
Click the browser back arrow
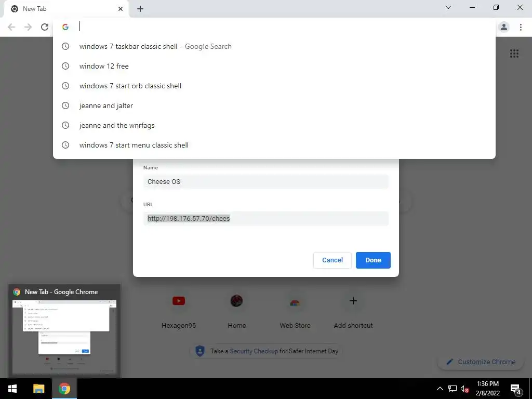tap(11, 27)
